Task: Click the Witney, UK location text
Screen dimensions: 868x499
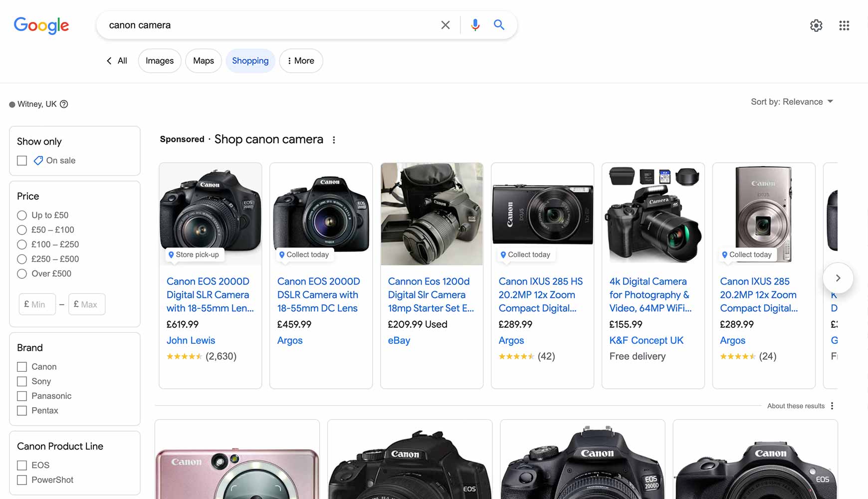Action: coord(37,104)
